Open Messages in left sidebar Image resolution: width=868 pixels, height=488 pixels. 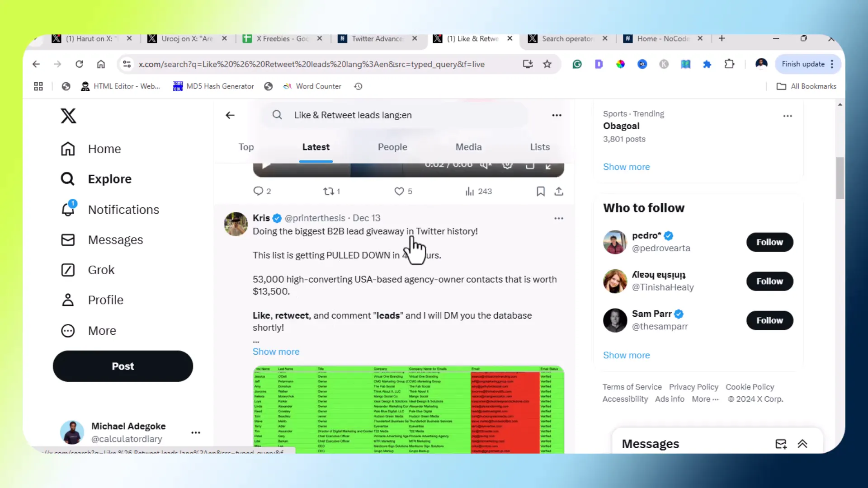click(102, 239)
